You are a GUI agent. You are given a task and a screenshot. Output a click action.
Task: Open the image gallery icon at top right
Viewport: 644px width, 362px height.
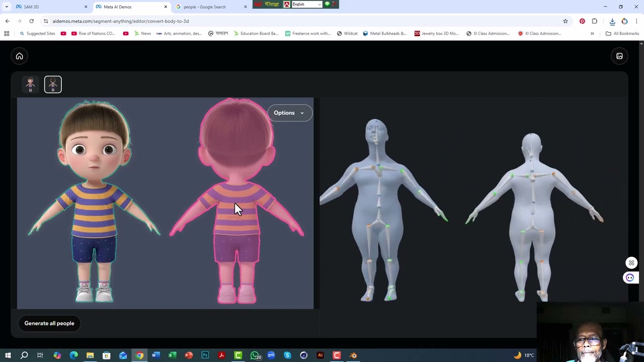click(x=619, y=56)
